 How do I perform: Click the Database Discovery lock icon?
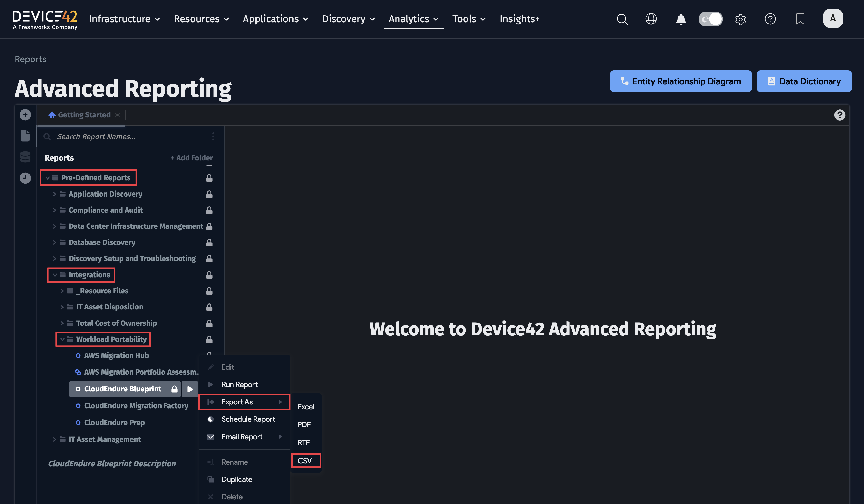[209, 242]
